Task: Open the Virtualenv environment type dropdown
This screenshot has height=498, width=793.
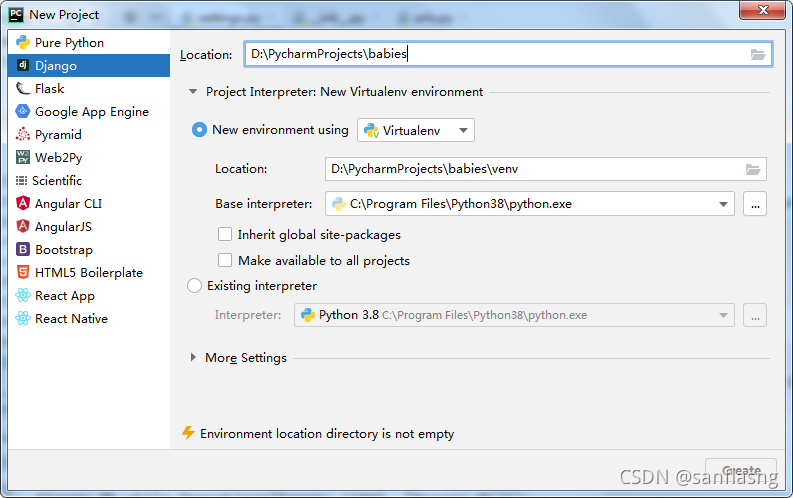Action: [x=416, y=130]
